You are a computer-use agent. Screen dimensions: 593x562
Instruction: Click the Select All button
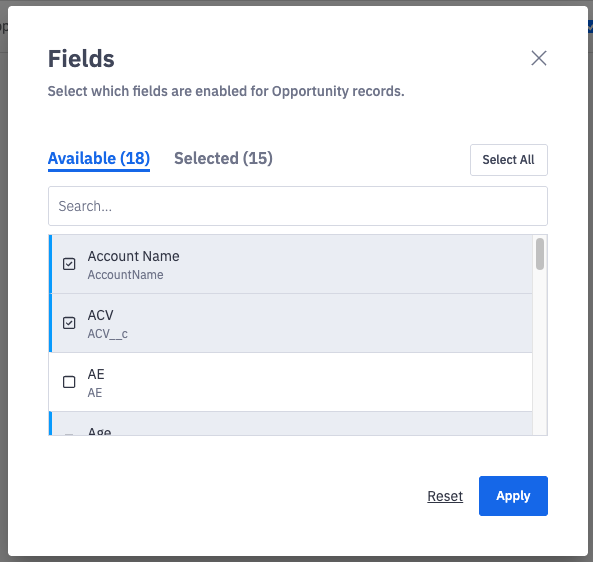pyautogui.click(x=509, y=160)
